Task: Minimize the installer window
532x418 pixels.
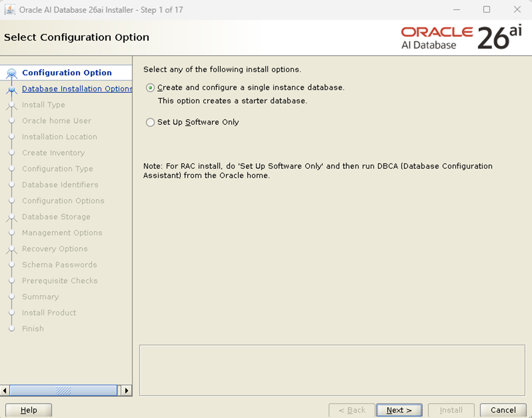Action: [x=457, y=10]
